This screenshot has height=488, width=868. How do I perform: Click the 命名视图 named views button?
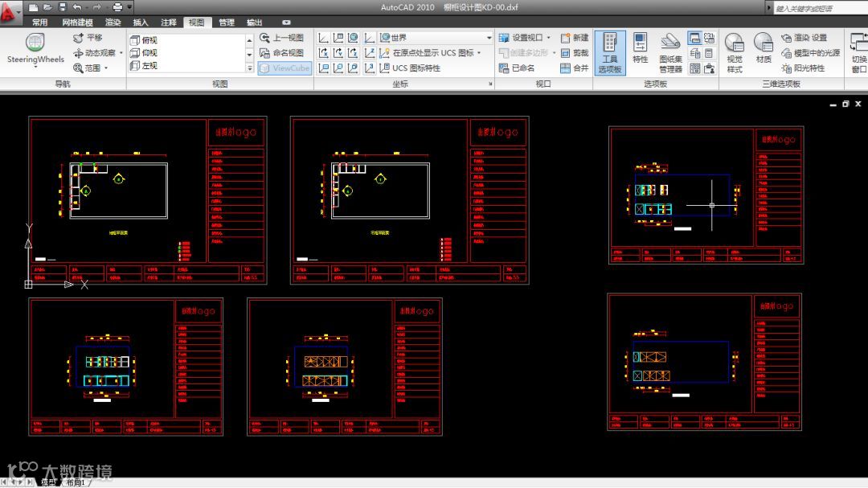click(x=282, y=52)
